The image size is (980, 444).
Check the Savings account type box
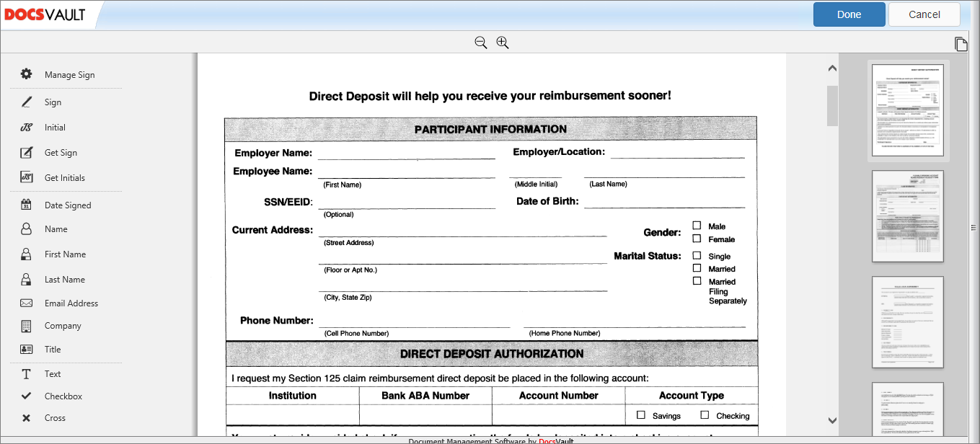click(640, 415)
